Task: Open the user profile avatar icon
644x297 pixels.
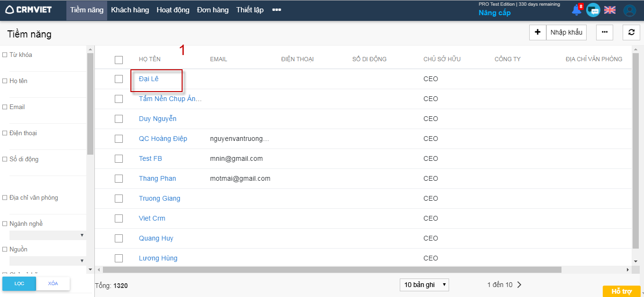Action: (x=629, y=10)
